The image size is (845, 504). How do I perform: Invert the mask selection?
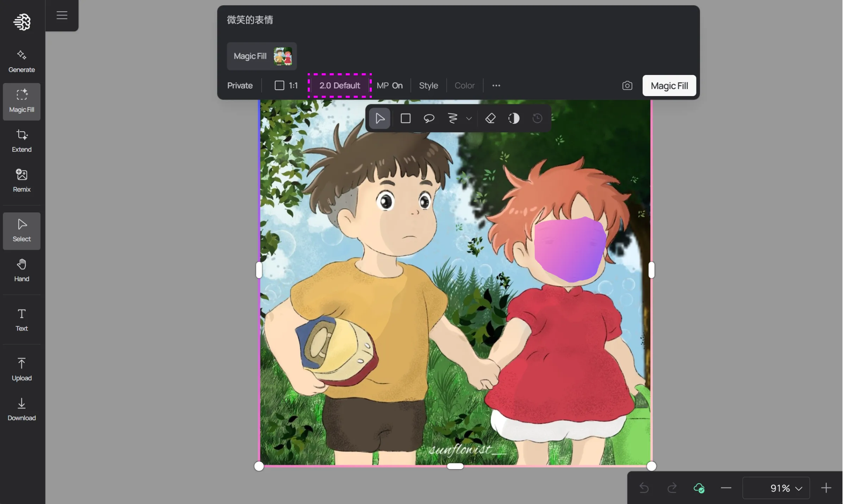coord(514,119)
